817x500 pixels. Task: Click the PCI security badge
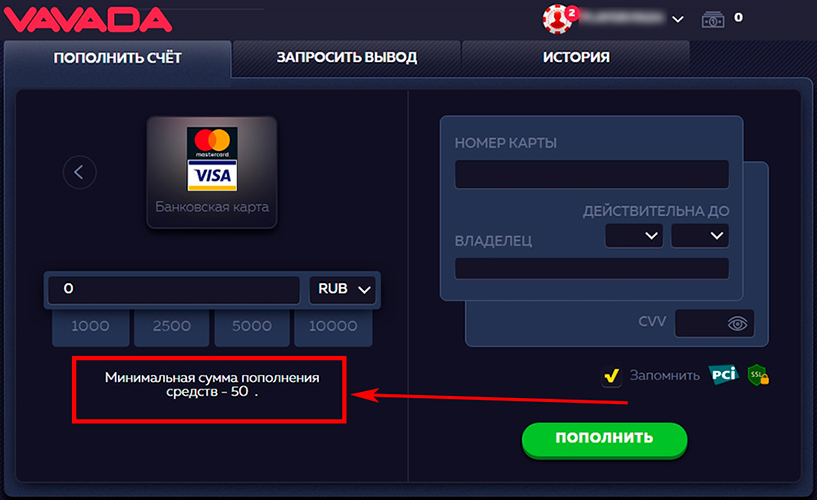click(723, 374)
